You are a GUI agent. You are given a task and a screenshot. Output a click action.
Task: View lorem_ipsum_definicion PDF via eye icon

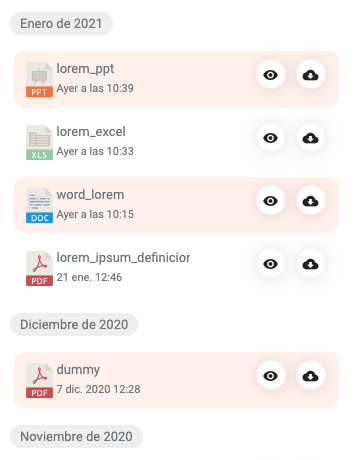pyautogui.click(x=271, y=264)
